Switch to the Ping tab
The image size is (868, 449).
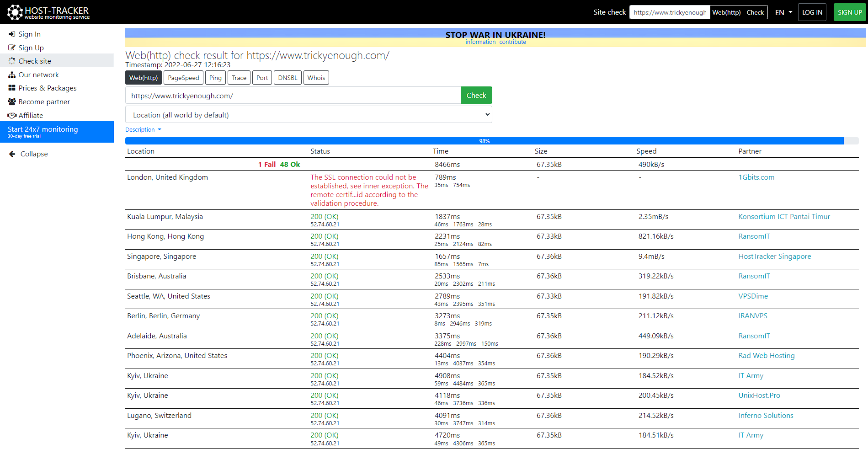click(215, 78)
